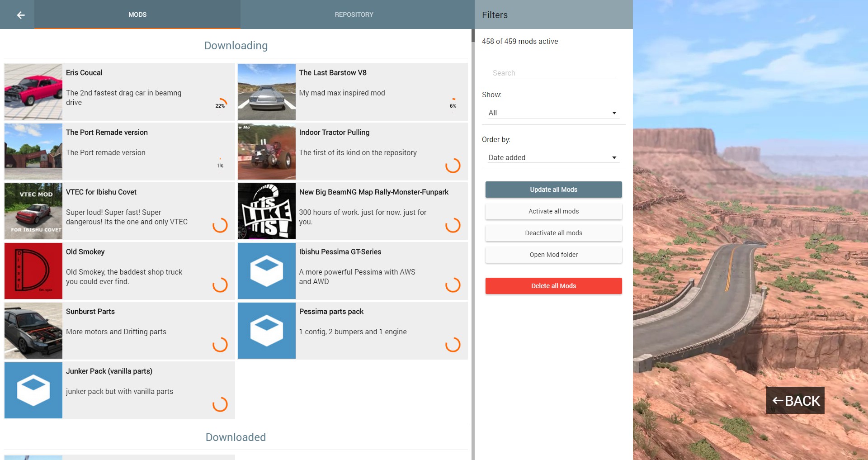This screenshot has height=460, width=868.
Task: Open the Indoor Tractor Pulling thumbnail
Action: point(267,152)
